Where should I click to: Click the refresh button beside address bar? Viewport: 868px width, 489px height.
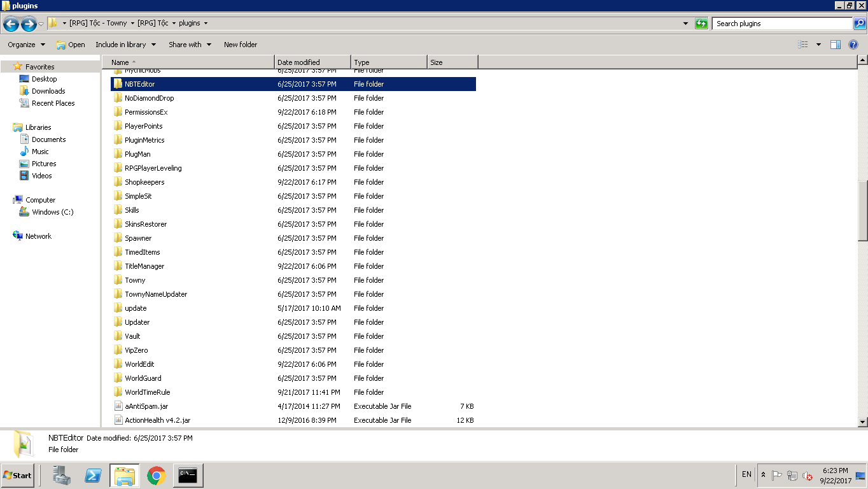tap(701, 24)
